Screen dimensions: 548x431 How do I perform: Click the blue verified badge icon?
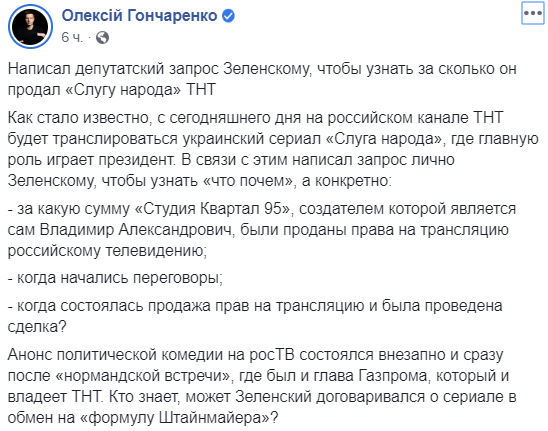(228, 16)
